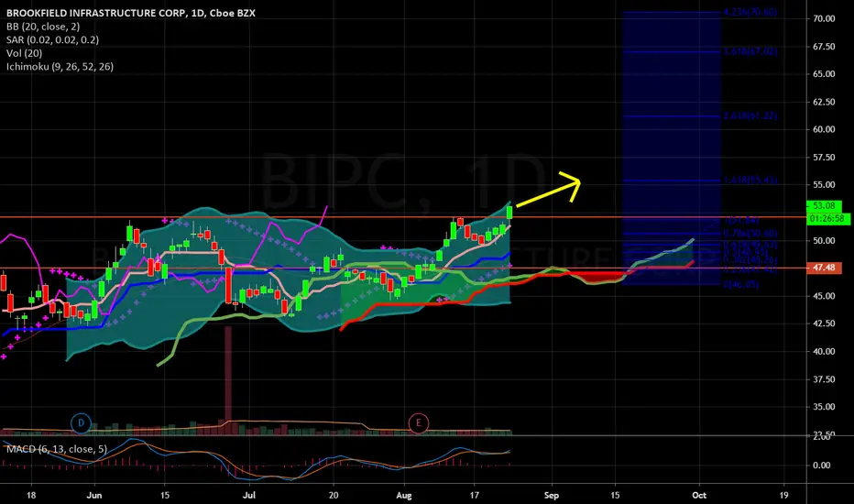Image resolution: width=854 pixels, height=504 pixels.
Task: Click the 70.00 price axis label
Action: click(824, 18)
